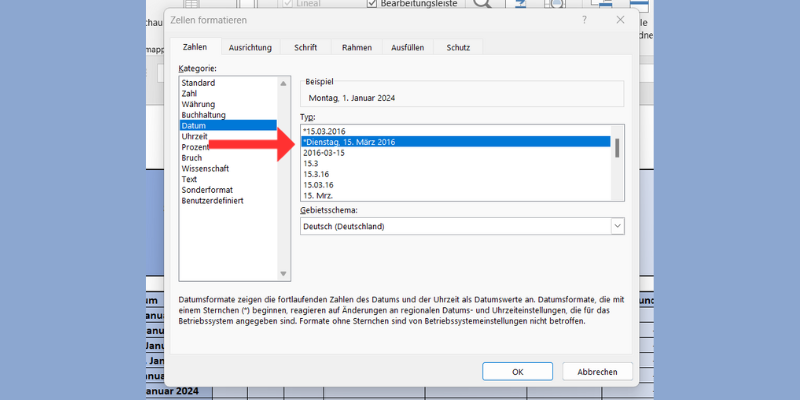The image size is (800, 400).
Task: Choose Währung in the Kategorie list
Action: 198,104
